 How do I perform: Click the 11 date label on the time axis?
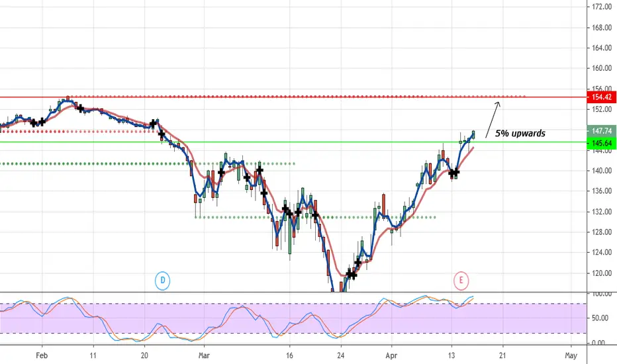93,355
